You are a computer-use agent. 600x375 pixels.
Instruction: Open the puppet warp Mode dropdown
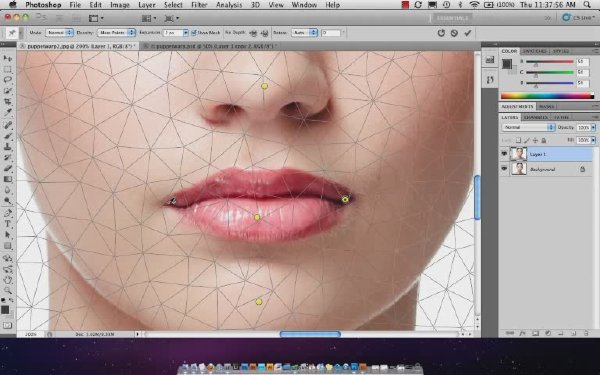[59, 33]
